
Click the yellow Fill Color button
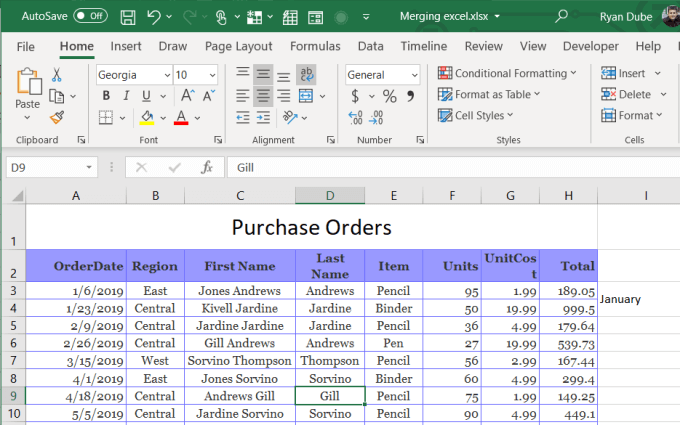[x=147, y=117]
